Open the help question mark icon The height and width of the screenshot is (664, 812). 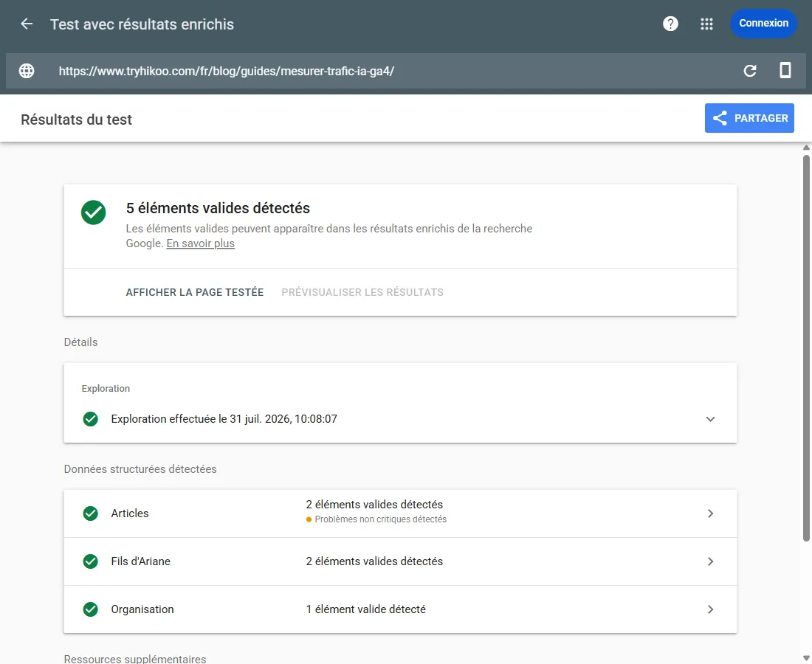coord(670,24)
